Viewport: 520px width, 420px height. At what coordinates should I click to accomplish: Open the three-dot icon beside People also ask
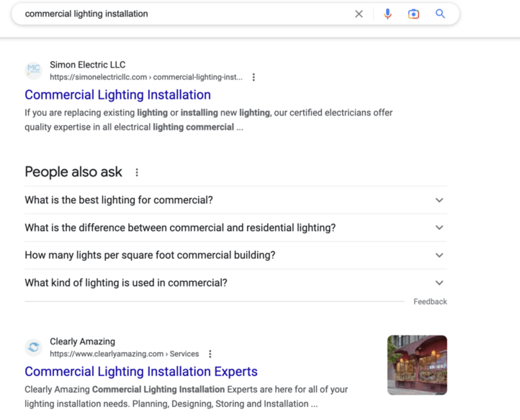point(137,173)
